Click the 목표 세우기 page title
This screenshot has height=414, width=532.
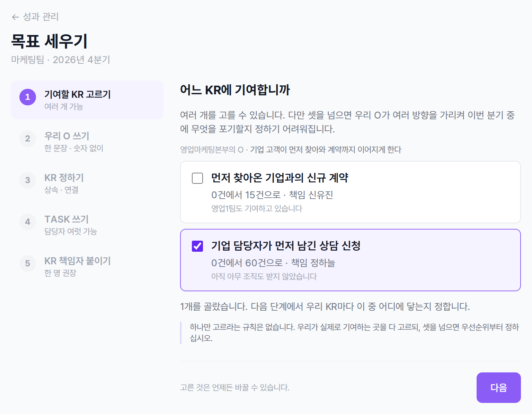tap(49, 41)
